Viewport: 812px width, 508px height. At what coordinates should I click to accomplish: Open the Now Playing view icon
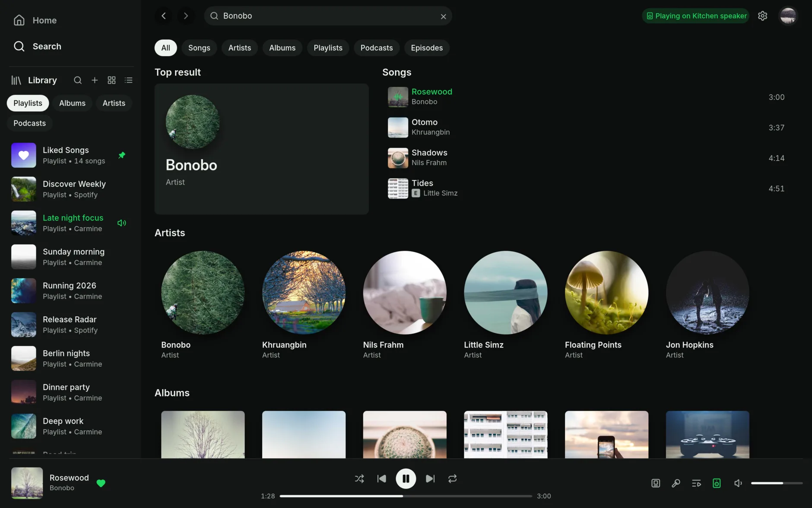pos(656,483)
